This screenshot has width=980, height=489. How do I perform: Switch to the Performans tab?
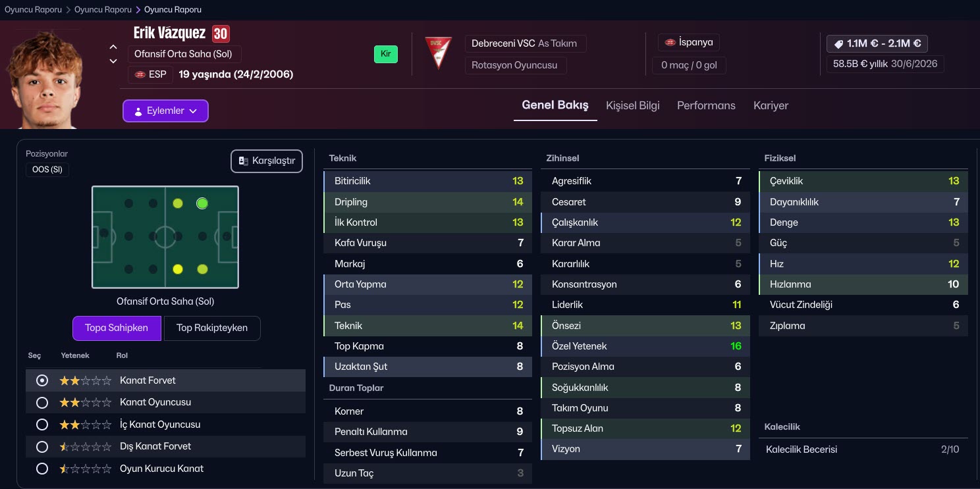[706, 105]
